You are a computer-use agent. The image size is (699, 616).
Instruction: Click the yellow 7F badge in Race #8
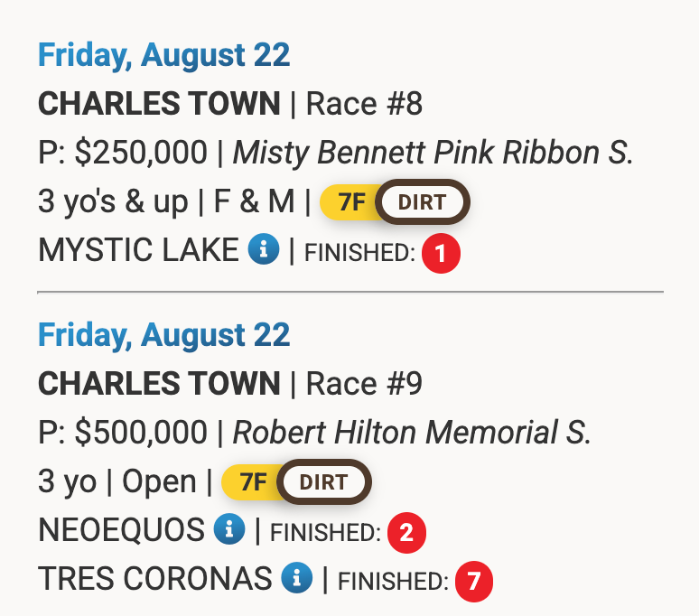[349, 202]
